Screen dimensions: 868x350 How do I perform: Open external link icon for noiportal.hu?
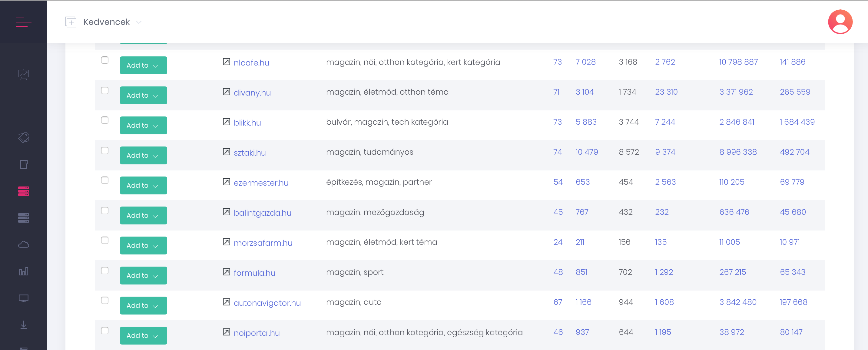[226, 332]
